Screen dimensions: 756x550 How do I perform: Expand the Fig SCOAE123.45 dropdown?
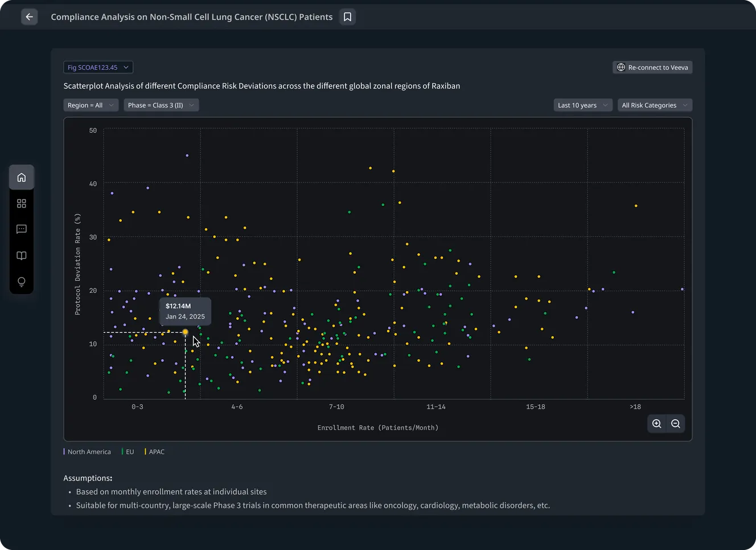pos(98,67)
